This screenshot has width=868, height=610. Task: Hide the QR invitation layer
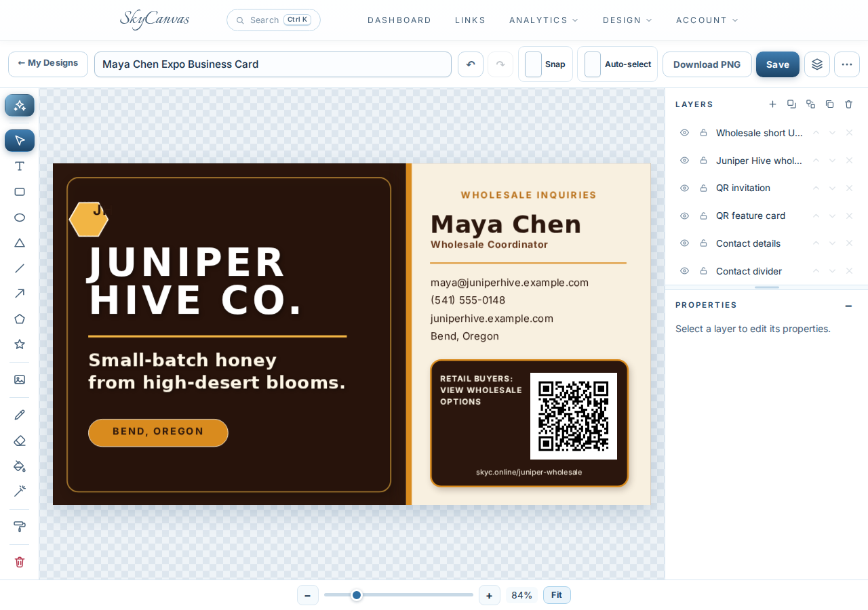tap(684, 188)
